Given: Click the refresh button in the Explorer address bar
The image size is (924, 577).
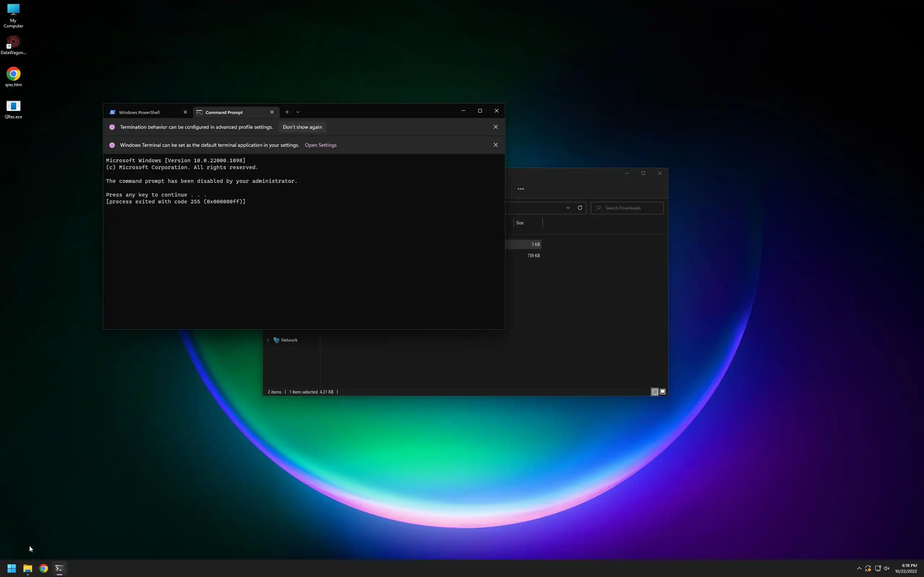Looking at the screenshot, I should [x=580, y=208].
